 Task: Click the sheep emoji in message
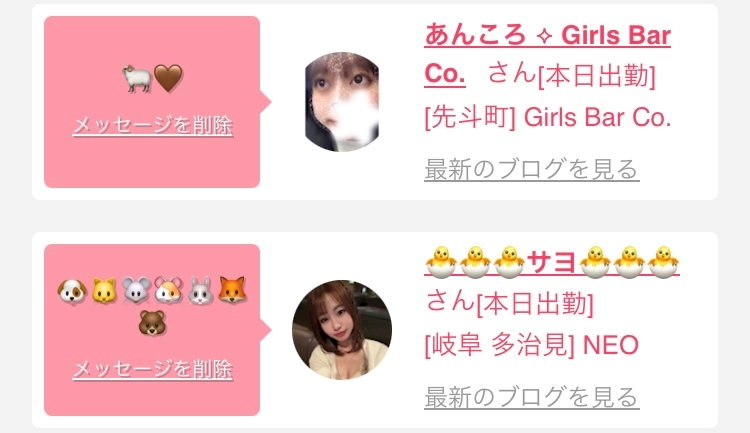137,78
